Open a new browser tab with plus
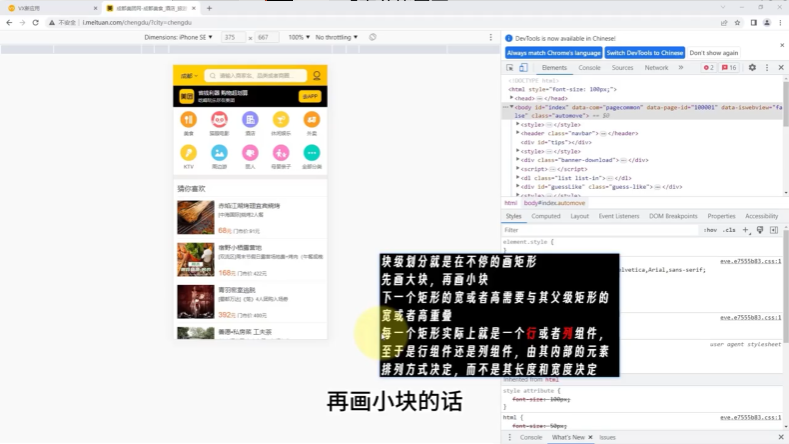This screenshot has width=789, height=444. 209,8
